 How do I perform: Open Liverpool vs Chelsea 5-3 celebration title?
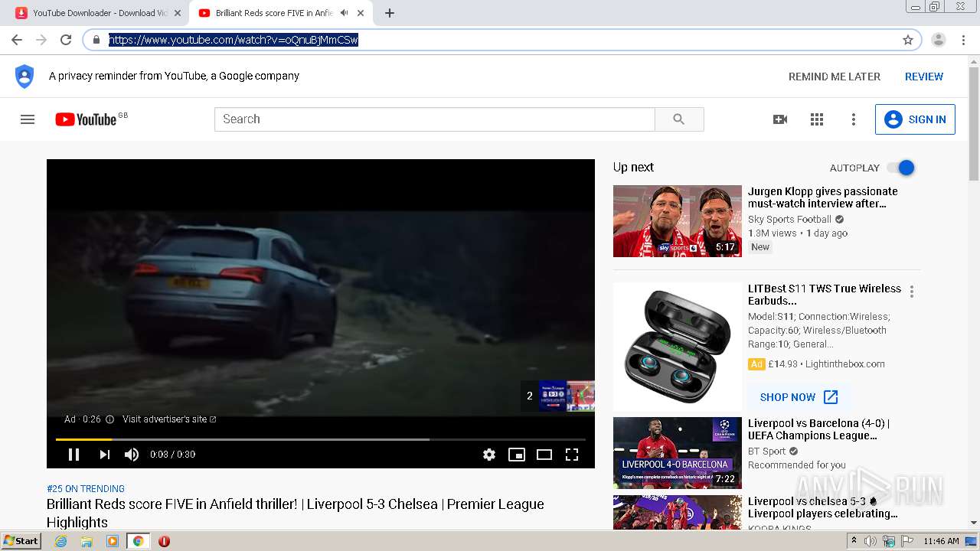823,507
